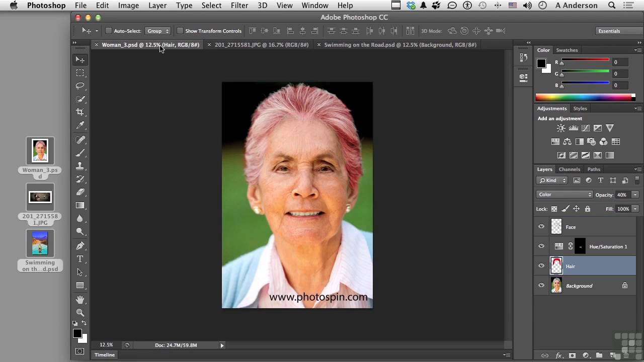Viewport: 644px width, 362px height.
Task: Select the Gradient tool
Action: (x=80, y=205)
